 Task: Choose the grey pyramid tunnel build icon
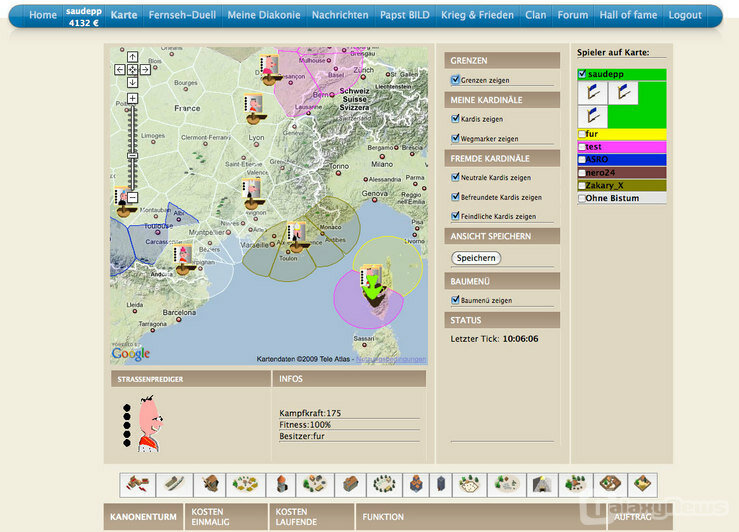pos(542,485)
